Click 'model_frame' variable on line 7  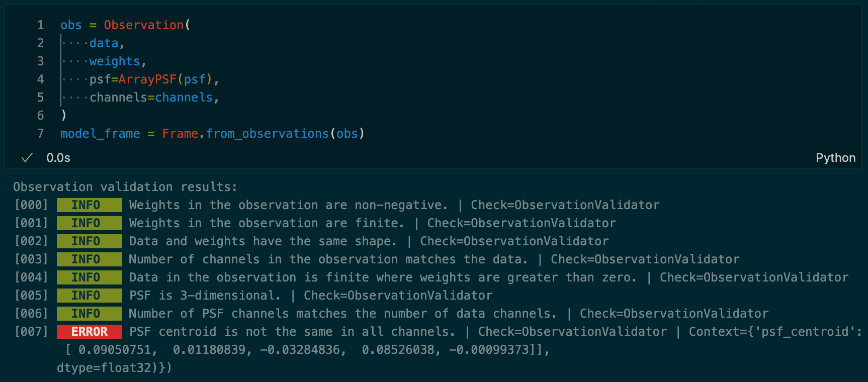click(100, 134)
